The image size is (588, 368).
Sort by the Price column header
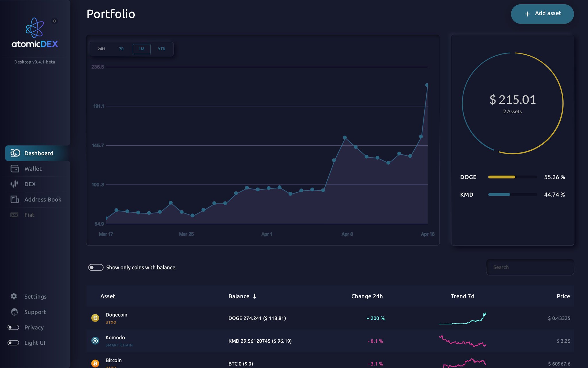coord(563,296)
